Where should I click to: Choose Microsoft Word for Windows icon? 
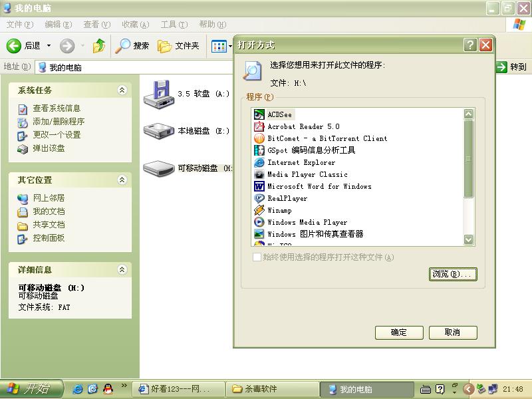[x=259, y=186]
